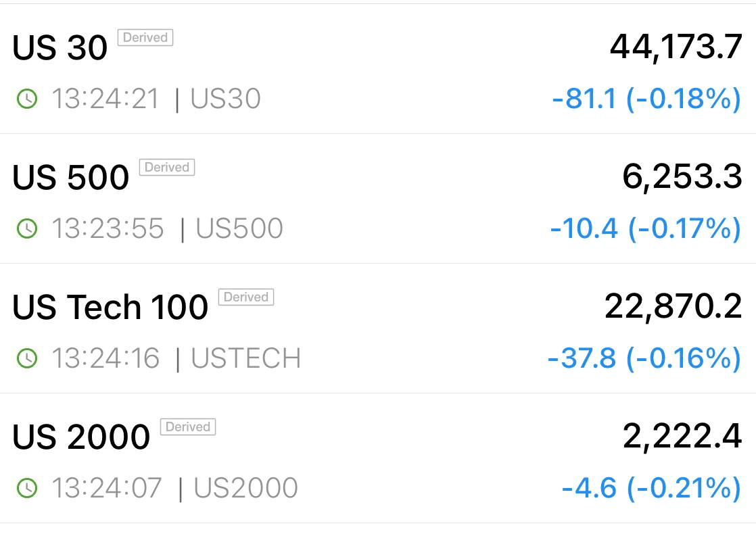The height and width of the screenshot is (534, 756).
Task: Select the US 2000 instrument name
Action: point(81,437)
